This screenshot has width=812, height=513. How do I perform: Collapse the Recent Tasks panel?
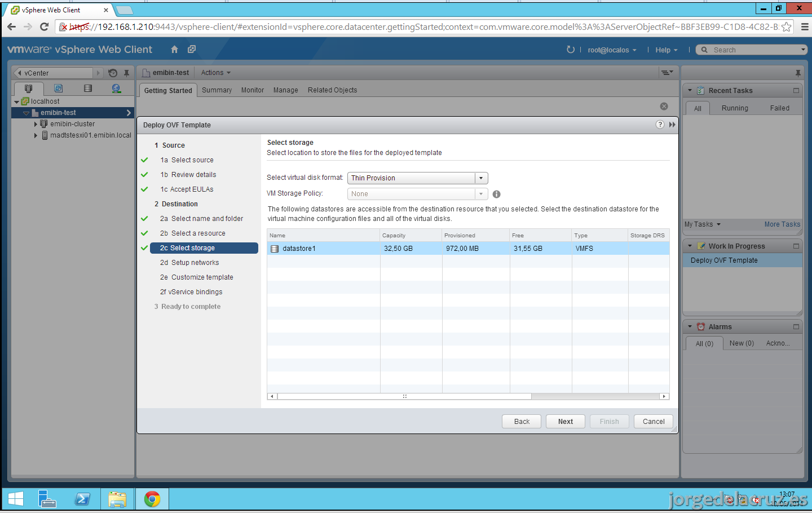tap(690, 90)
